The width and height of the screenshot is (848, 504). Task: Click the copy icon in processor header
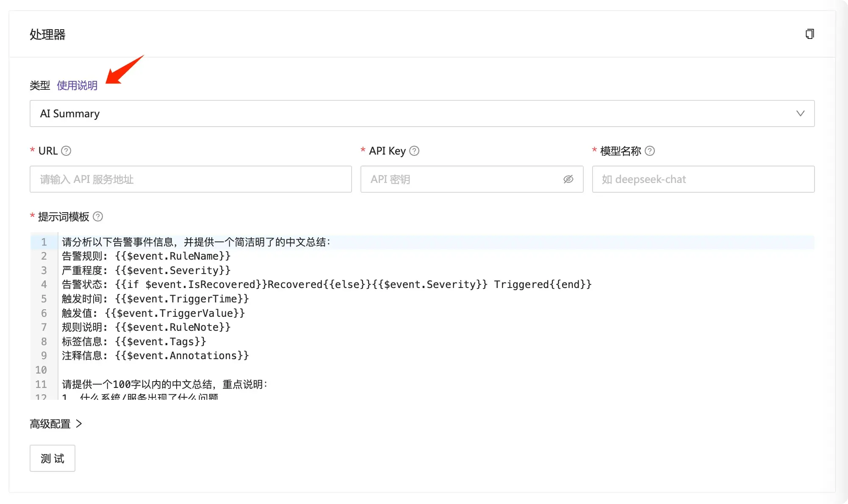809,34
